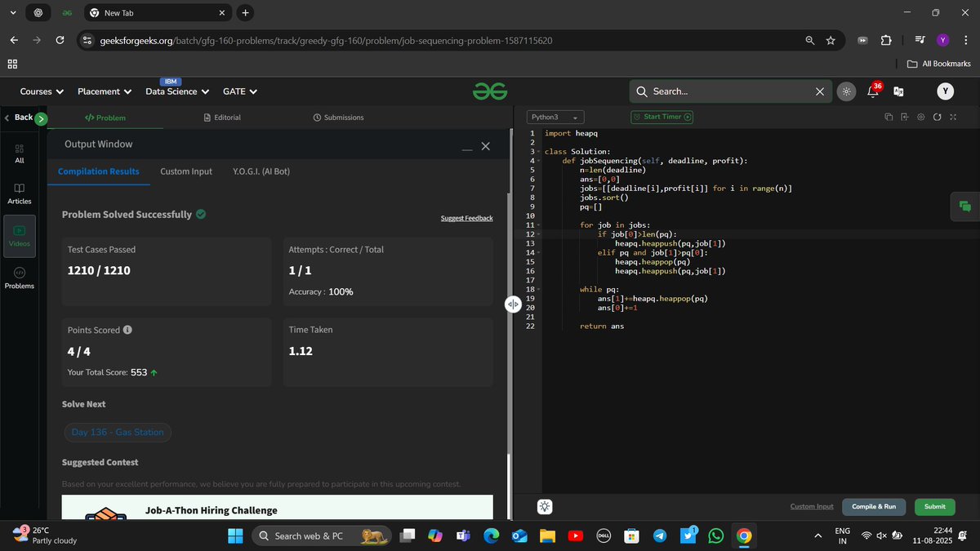Viewport: 980px width, 551px height.
Task: Minimize the Output Window
Action: click(x=467, y=149)
